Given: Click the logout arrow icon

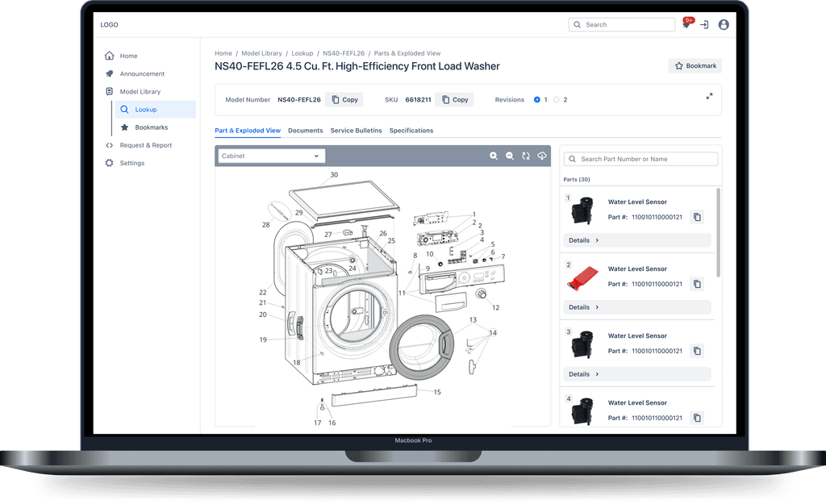Looking at the screenshot, I should pos(704,25).
